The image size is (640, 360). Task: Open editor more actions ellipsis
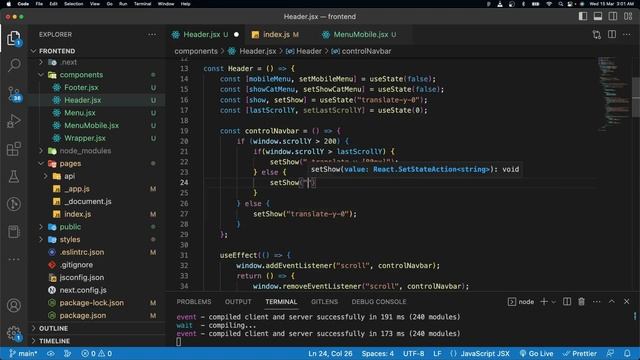click(627, 35)
